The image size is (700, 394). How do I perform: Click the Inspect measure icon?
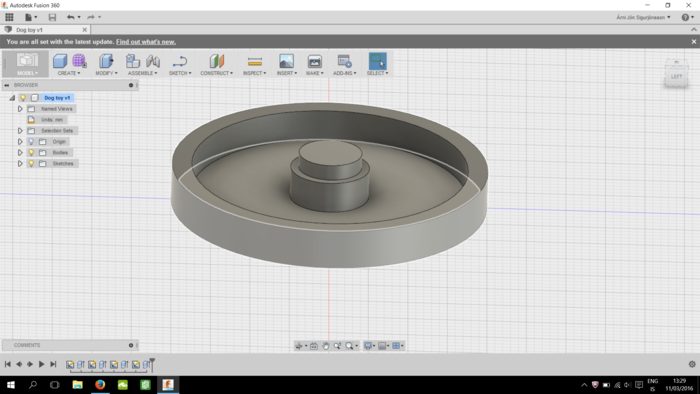[254, 61]
